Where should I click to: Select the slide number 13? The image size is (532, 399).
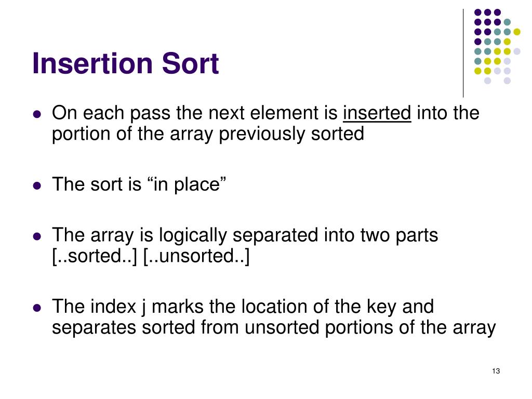click(x=496, y=371)
